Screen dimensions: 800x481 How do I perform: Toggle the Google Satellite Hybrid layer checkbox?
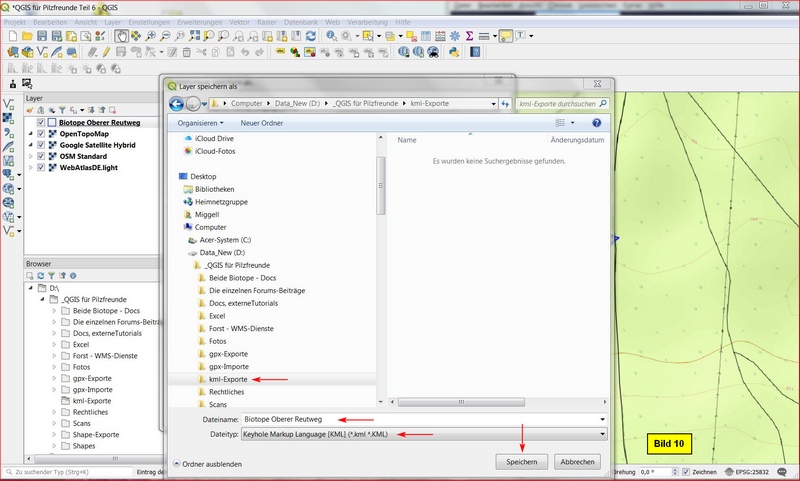[41, 145]
